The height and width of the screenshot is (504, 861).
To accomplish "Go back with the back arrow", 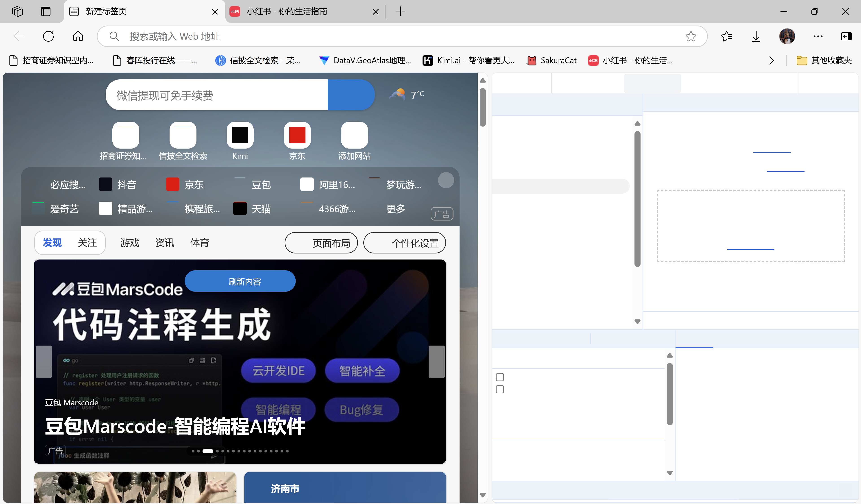I will point(19,36).
